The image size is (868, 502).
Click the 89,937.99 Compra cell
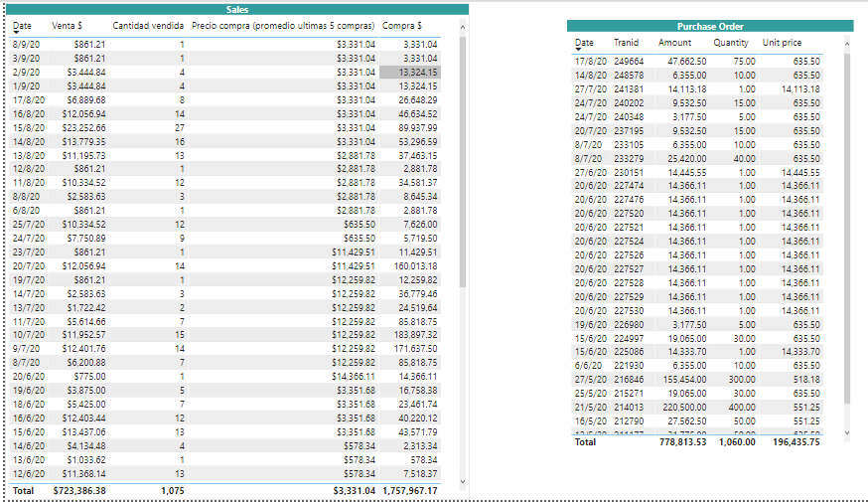[x=418, y=127]
